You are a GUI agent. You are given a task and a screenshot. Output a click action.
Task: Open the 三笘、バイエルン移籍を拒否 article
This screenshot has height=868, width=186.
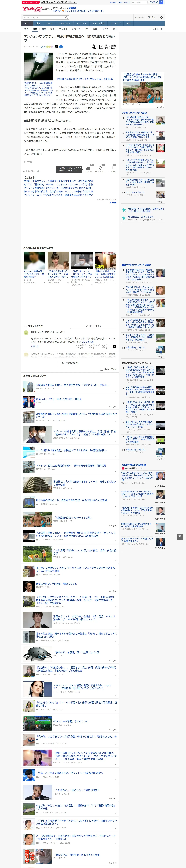[x=69, y=773]
